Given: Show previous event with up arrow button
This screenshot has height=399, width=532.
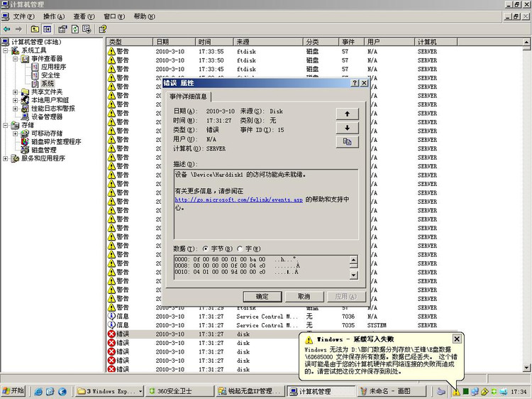Looking at the screenshot, I should (347, 114).
